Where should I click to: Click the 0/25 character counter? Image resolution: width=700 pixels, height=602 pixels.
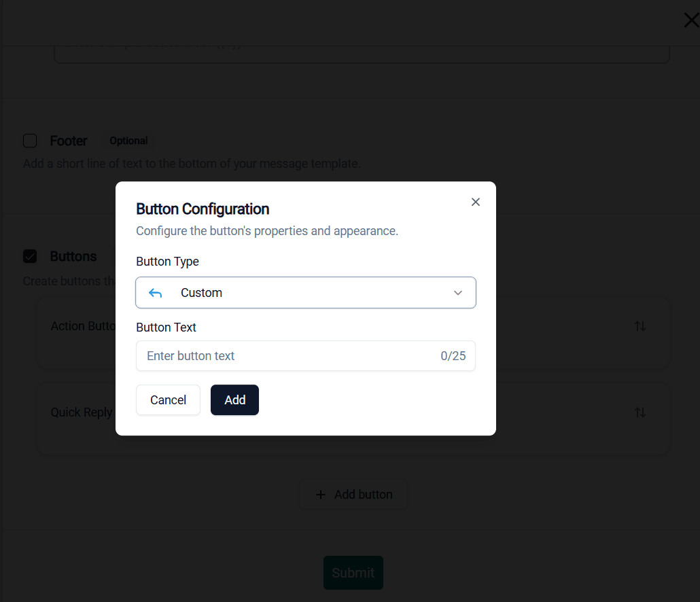pos(453,356)
